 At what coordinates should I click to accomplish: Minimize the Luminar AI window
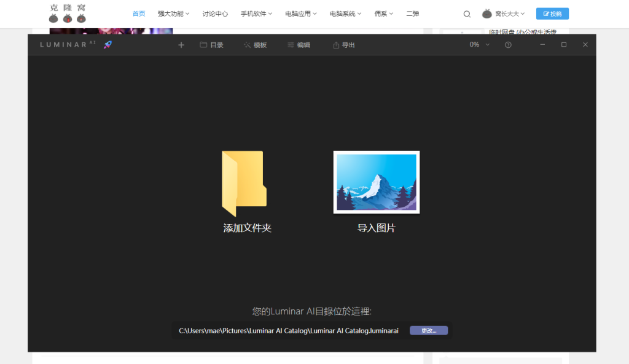542,44
